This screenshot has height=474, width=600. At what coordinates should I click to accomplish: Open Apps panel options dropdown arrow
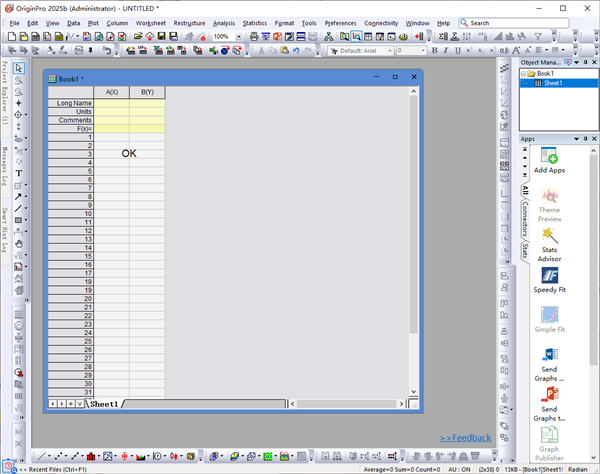(x=576, y=139)
